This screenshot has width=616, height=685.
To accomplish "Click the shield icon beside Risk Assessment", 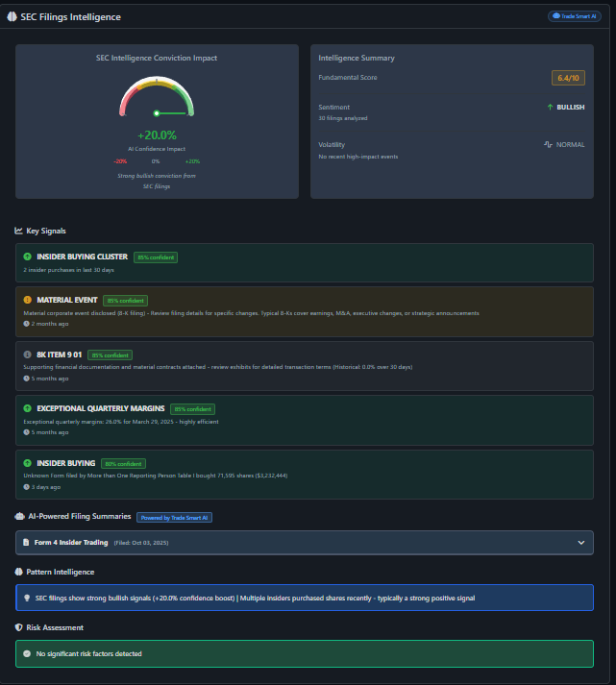I will [x=18, y=627].
